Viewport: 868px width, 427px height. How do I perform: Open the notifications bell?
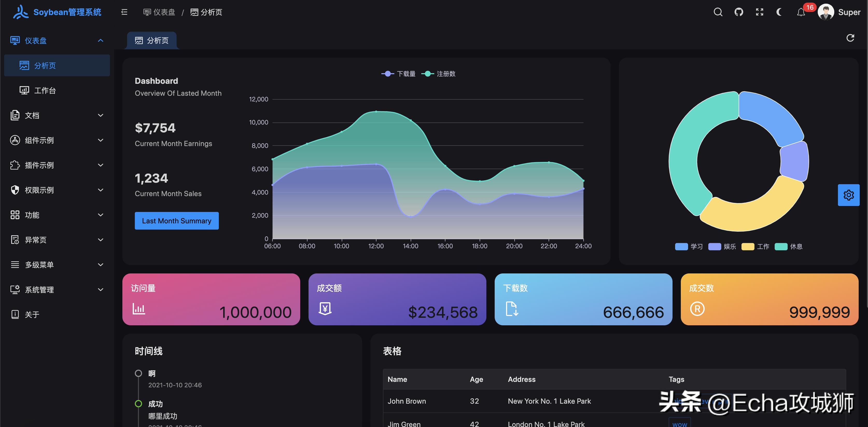[801, 12]
